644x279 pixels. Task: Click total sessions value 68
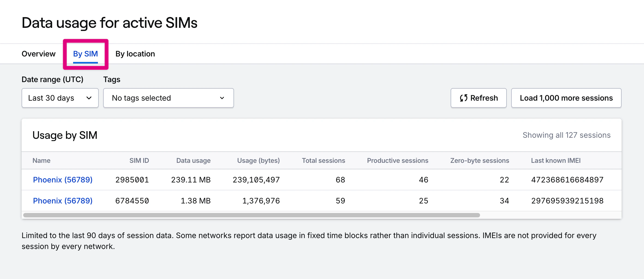tap(340, 180)
